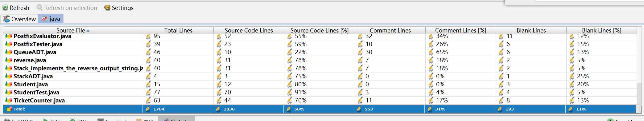The image size is (644, 121).
Task: Click the Total: label in summary row
Action: pos(19,109)
